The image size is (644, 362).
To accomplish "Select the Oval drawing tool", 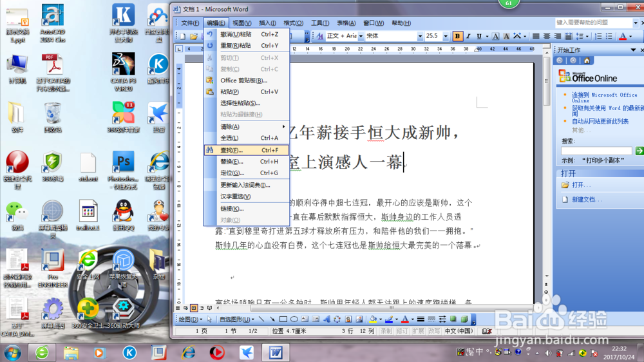I will (294, 319).
